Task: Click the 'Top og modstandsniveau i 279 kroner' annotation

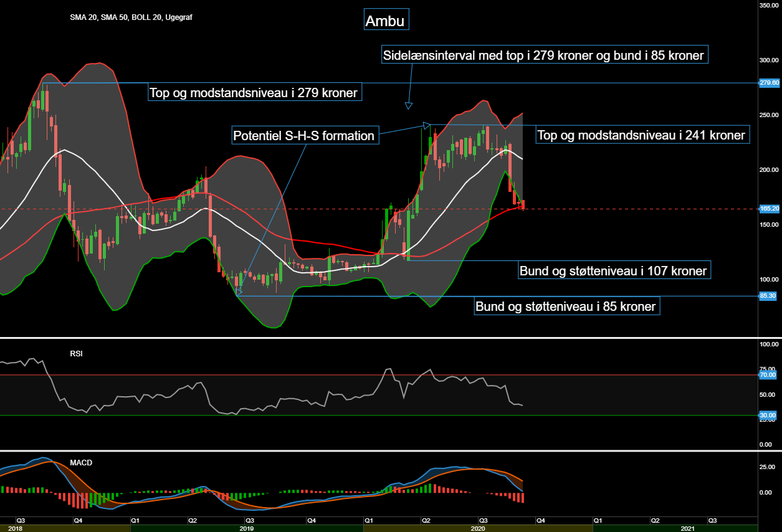Action: click(254, 93)
